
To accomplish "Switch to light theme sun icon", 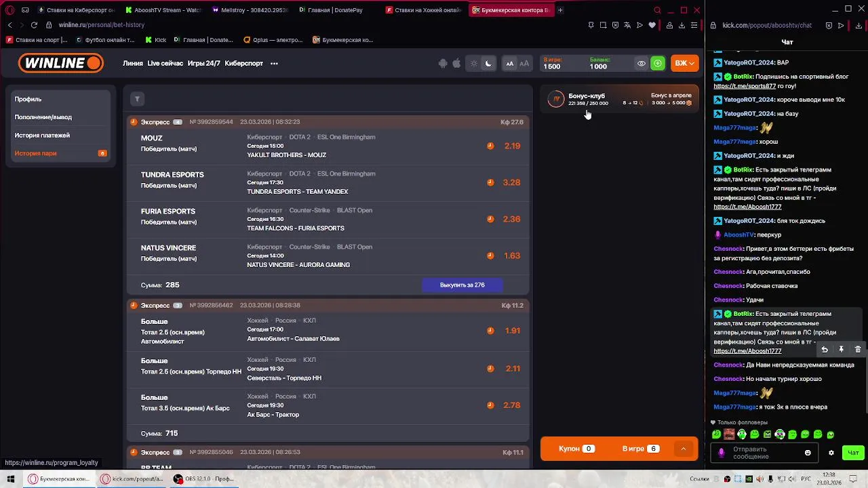I will coord(474,64).
